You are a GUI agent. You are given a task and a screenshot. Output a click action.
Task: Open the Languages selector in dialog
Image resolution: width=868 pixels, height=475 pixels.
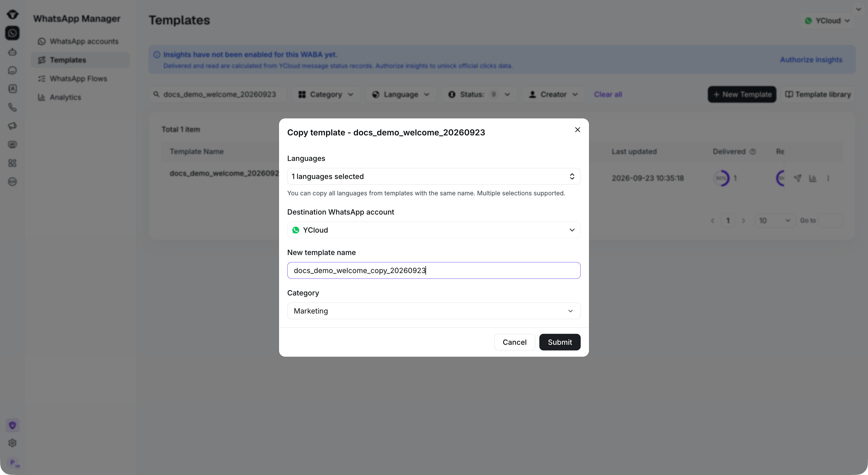(x=434, y=176)
